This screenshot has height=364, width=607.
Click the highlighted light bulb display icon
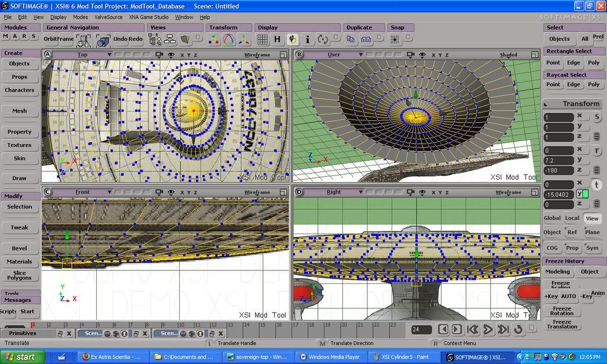293,40
